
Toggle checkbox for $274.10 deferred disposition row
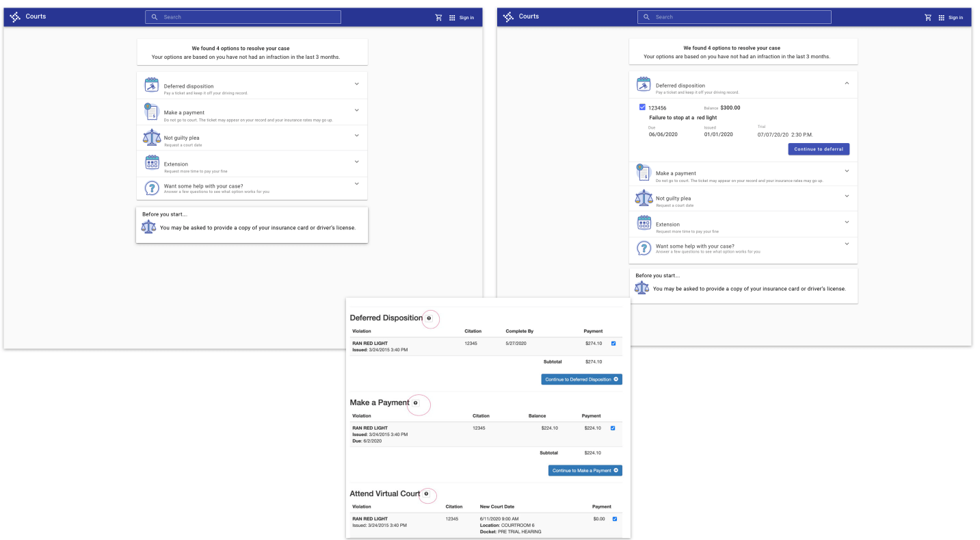[x=613, y=344]
